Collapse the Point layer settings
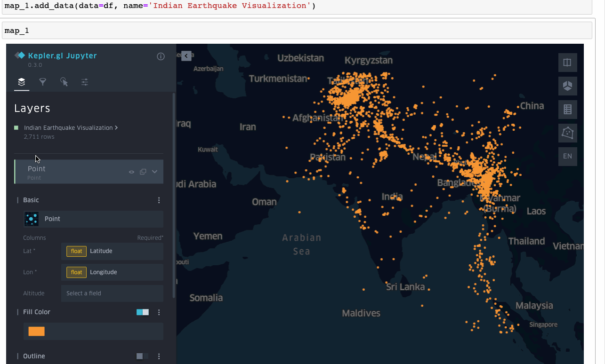Image resolution: width=605 pixels, height=364 pixels. 154,172
